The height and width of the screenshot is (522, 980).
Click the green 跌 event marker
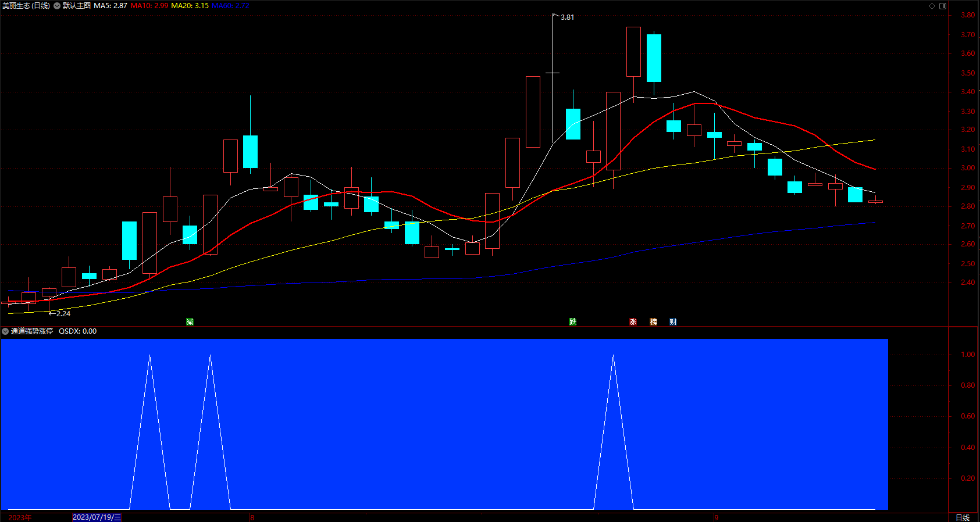tap(573, 321)
